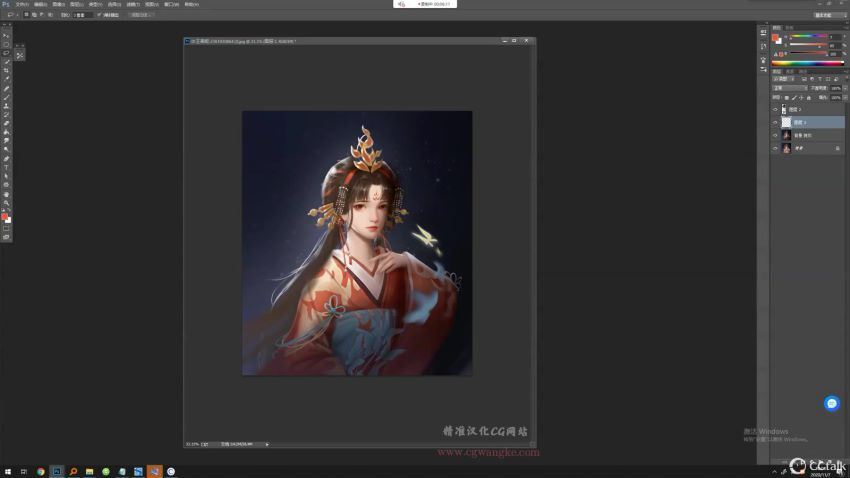The width and height of the screenshot is (850, 478).
Task: Open the Filter (滤镜) menu
Action: pyautogui.click(x=133, y=4)
